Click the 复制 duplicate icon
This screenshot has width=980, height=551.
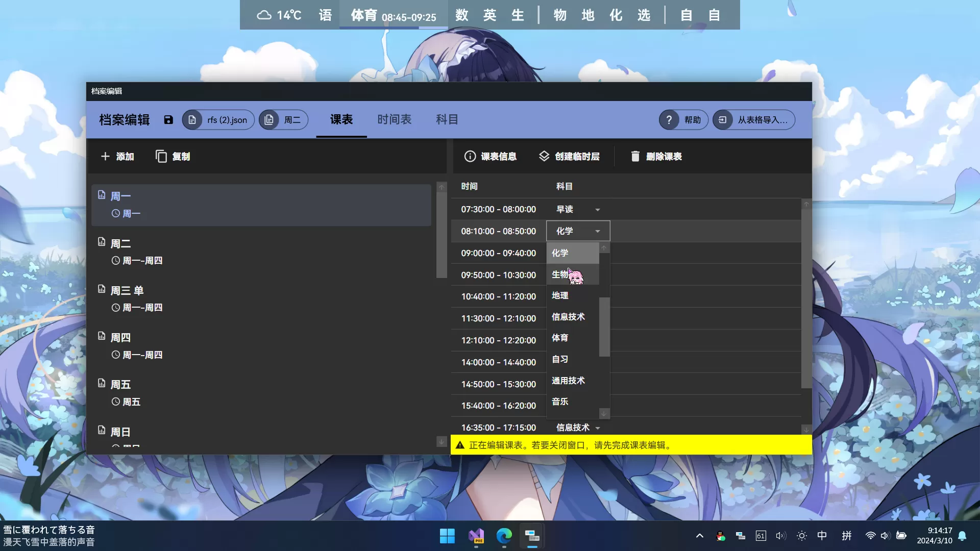[x=161, y=156]
